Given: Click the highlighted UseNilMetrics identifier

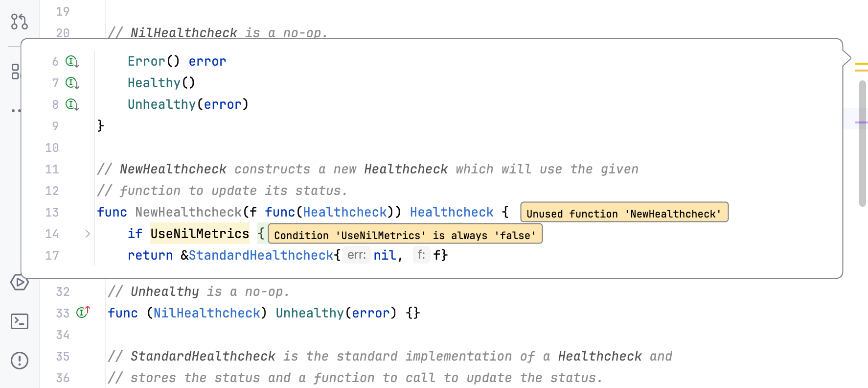Looking at the screenshot, I should coord(200,234).
